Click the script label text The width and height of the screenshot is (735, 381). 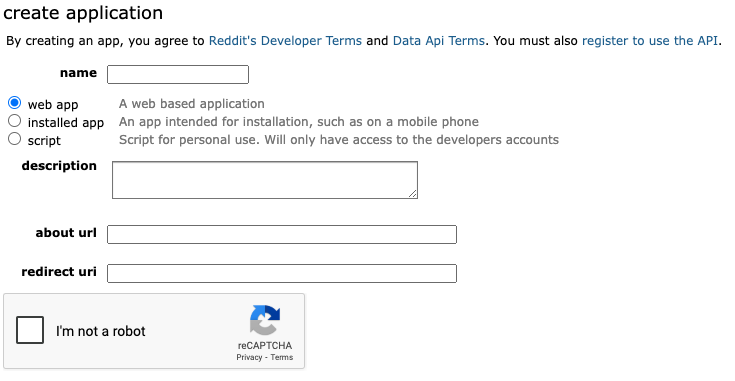coord(44,141)
